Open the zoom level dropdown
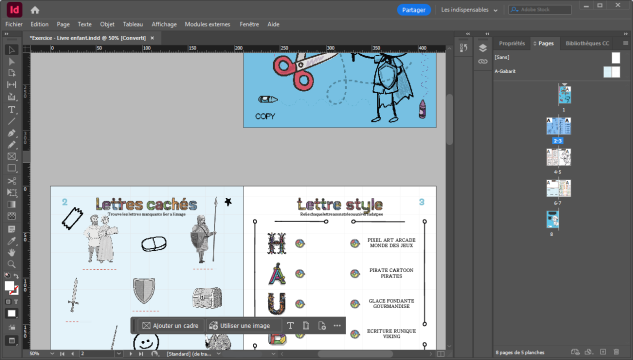 52,354
